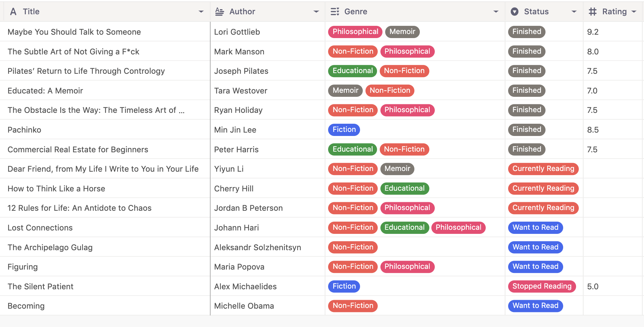This screenshot has height=327, width=644.
Task: Click the Title column text-type icon
Action: point(13,12)
